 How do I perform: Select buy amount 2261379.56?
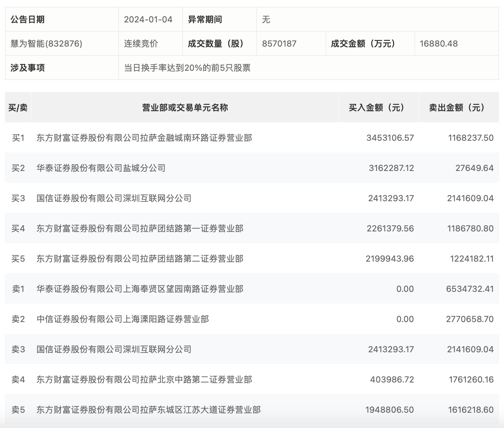click(390, 228)
